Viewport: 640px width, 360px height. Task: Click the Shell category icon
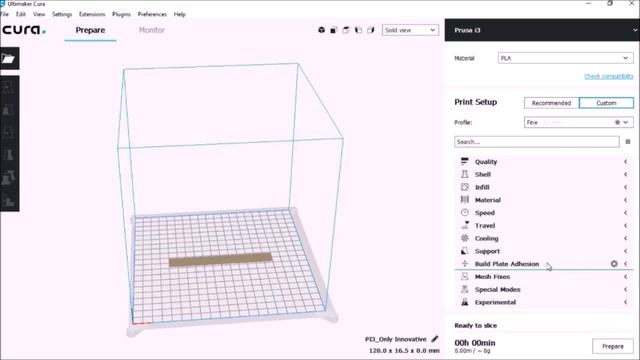pyautogui.click(x=464, y=174)
